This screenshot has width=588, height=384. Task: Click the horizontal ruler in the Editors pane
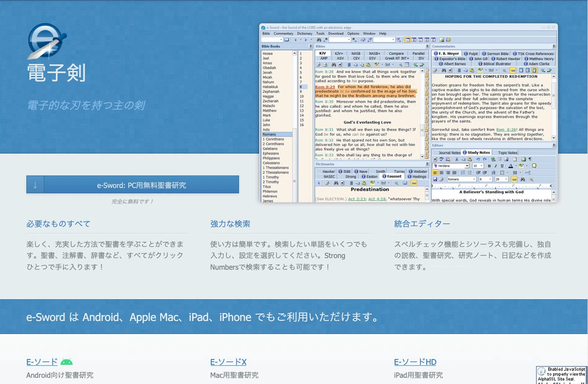coord(492,186)
